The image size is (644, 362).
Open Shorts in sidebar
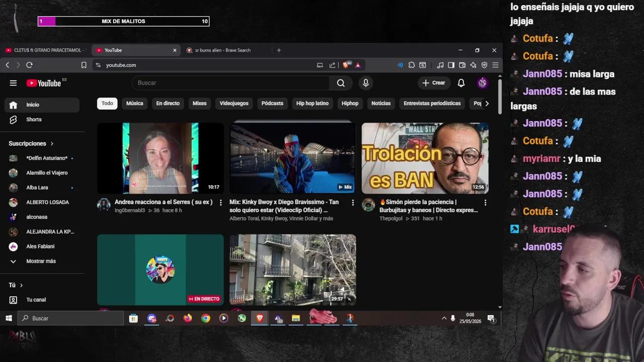point(42,120)
